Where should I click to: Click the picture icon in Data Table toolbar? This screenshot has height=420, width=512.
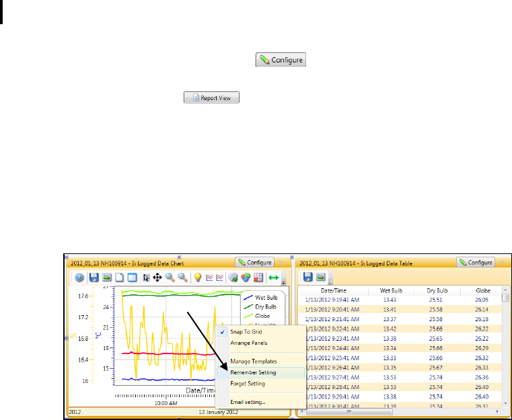point(321,277)
